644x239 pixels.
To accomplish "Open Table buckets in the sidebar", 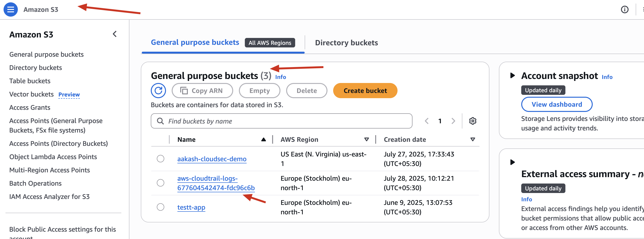I will [30, 81].
